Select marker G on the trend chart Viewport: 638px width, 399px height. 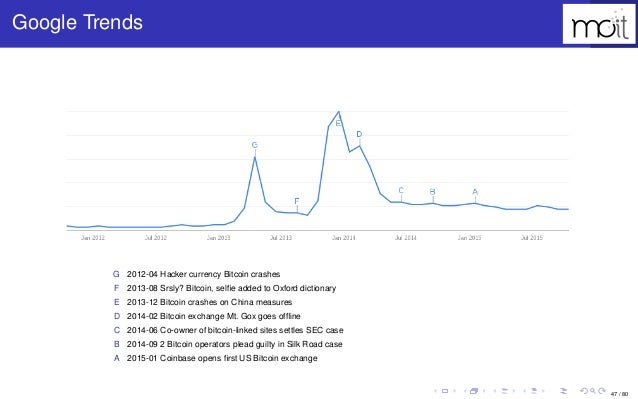point(255,145)
